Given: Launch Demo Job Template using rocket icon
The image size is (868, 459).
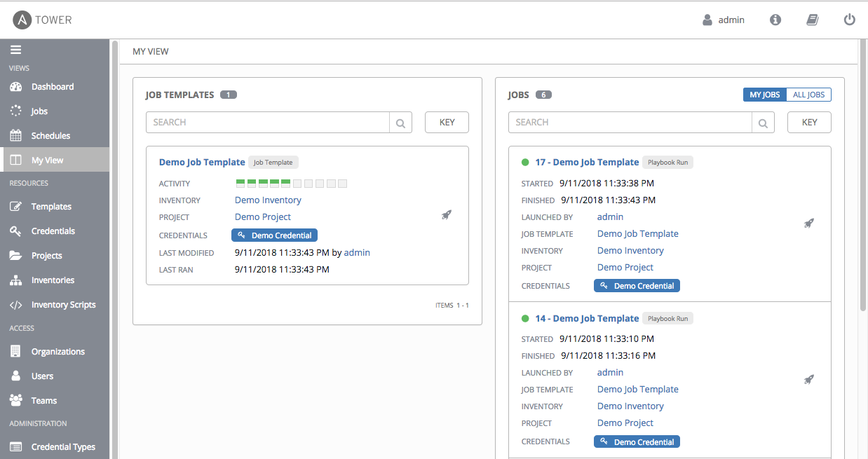Looking at the screenshot, I should tap(446, 215).
